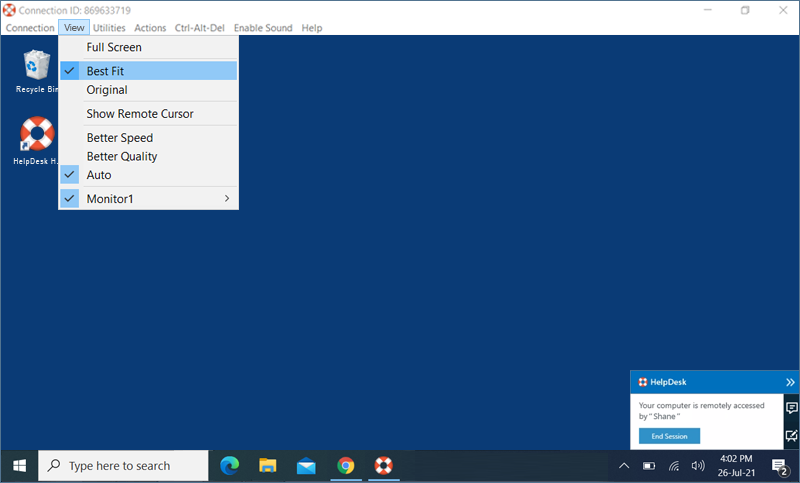The image size is (800, 483).
Task: Open Microsoft Edge from the remote taskbar
Action: tap(229, 466)
